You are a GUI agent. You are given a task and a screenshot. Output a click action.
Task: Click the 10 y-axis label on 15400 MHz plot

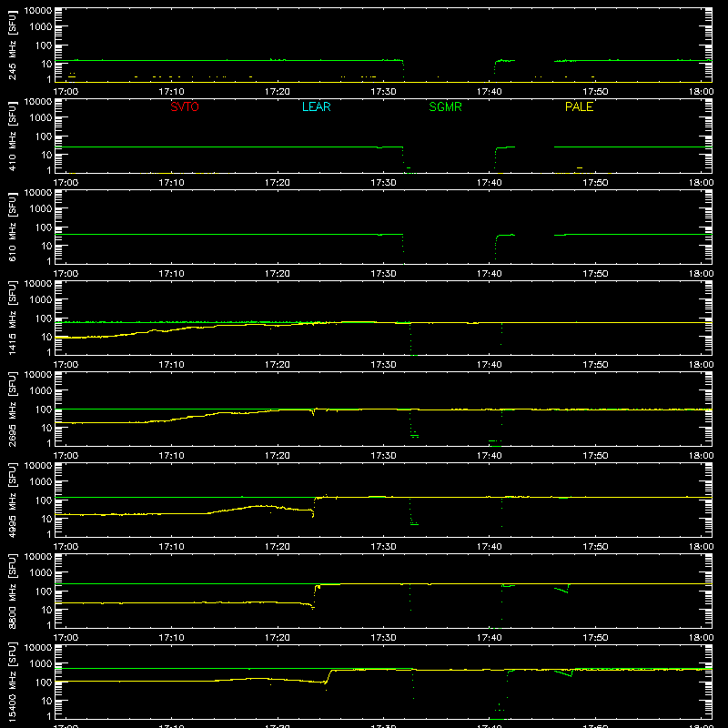[x=46, y=701]
